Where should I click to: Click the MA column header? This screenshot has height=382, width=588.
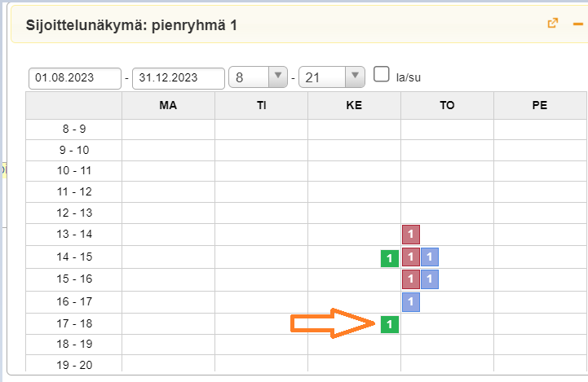click(x=168, y=105)
